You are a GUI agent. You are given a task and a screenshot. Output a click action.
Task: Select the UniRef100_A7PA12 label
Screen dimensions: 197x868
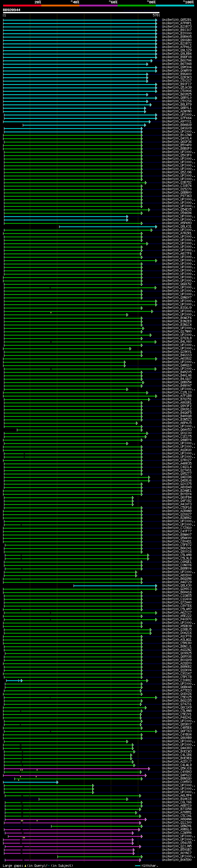[177, 47]
